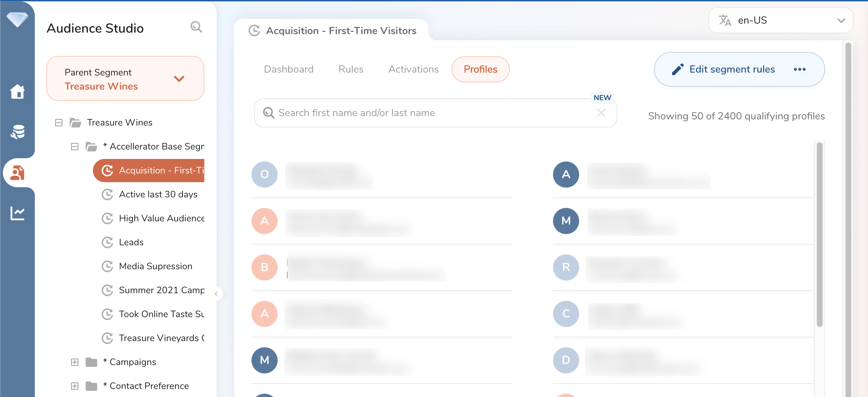
Task: Click the diamond logo at top left
Action: coord(17,19)
